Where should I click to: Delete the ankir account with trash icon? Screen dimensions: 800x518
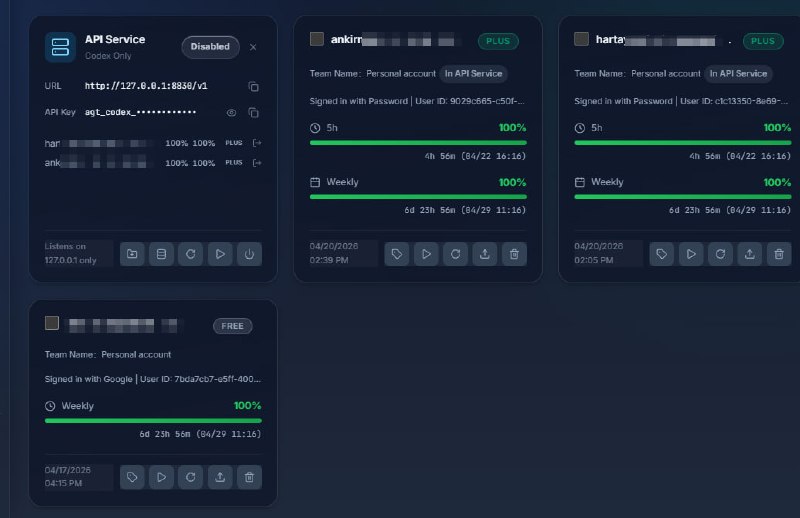click(514, 254)
